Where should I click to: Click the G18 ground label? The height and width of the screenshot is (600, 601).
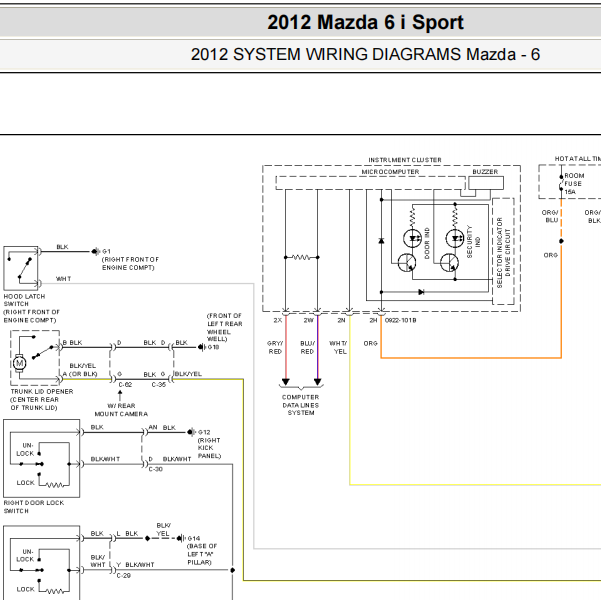click(x=213, y=347)
